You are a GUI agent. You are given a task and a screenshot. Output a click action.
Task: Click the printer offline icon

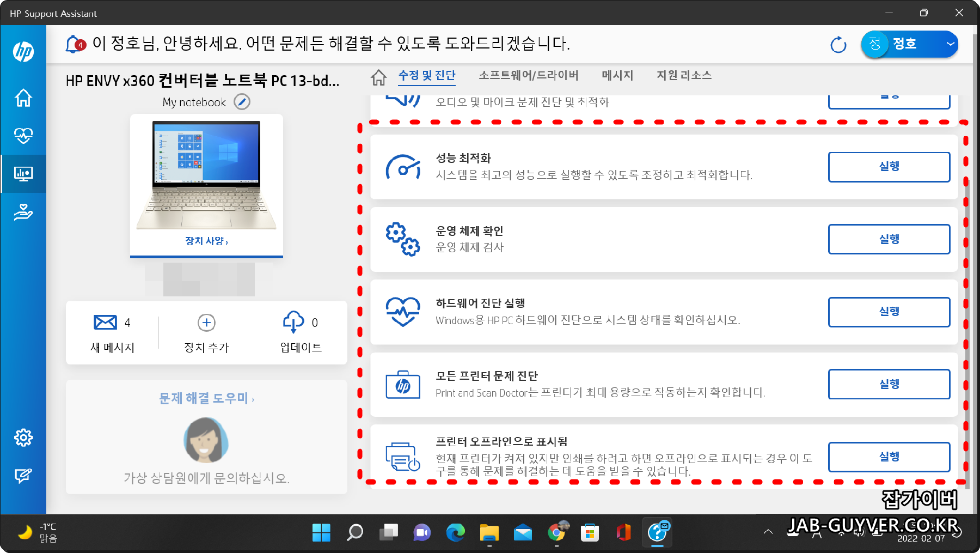coord(403,457)
